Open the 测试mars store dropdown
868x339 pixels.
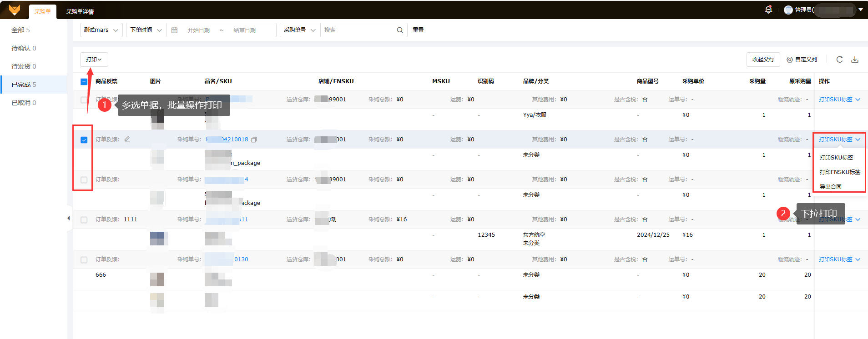101,30
